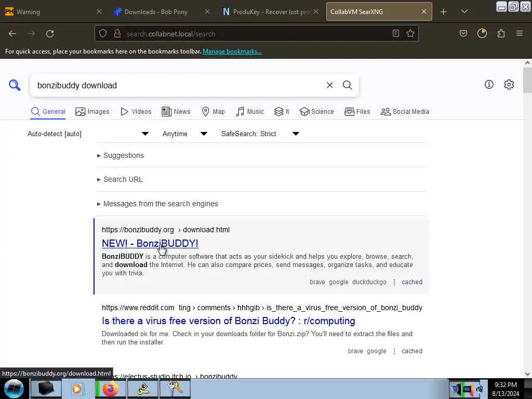Open cached copy of BonziBUDDY result
The height and width of the screenshot is (399, 532).
pyautogui.click(x=412, y=282)
